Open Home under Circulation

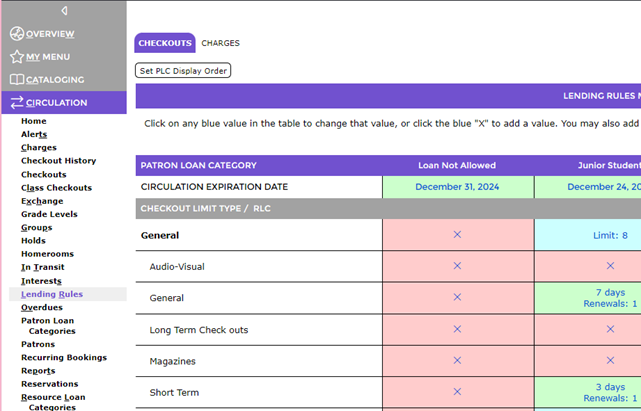point(34,121)
